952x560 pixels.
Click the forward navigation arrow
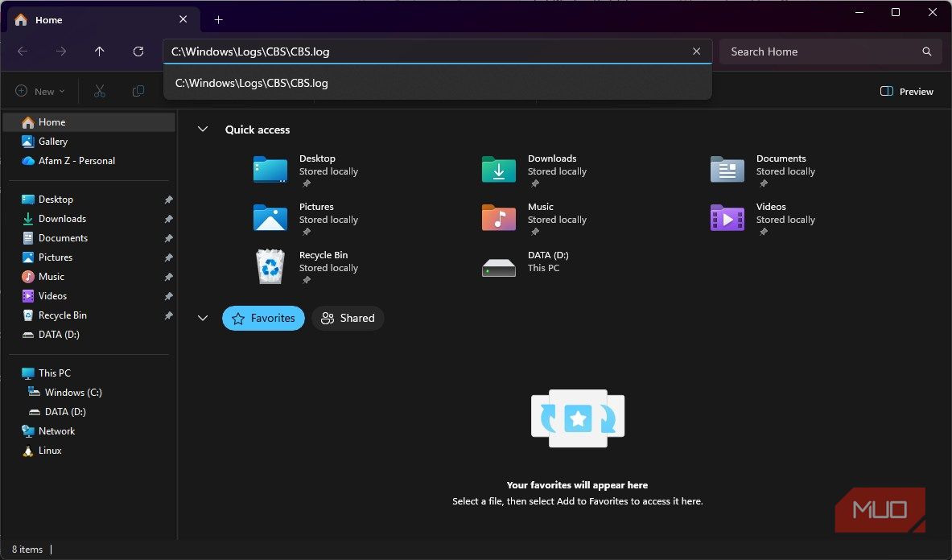tap(60, 51)
